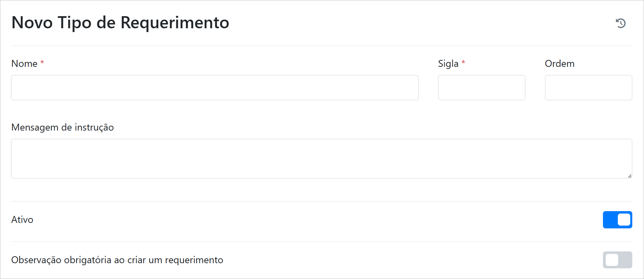This screenshot has width=644, height=279.
Task: Click the Mensagem de instrução label
Action: 62,127
